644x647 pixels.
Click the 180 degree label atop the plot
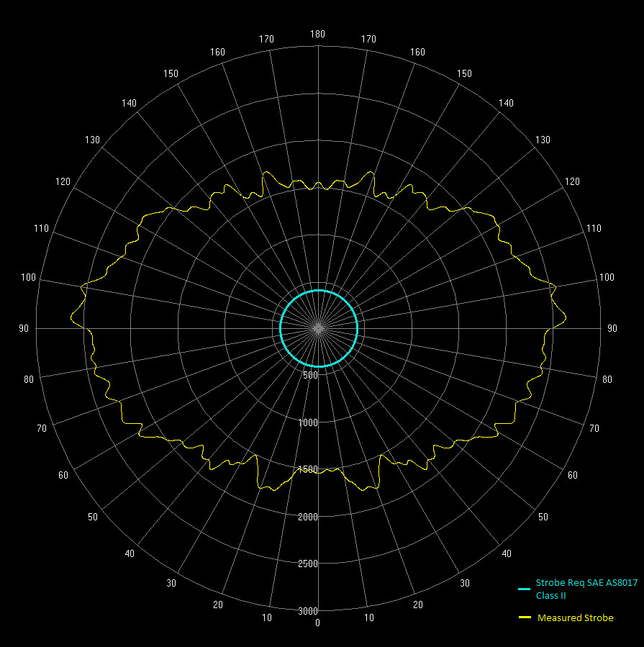coord(317,34)
